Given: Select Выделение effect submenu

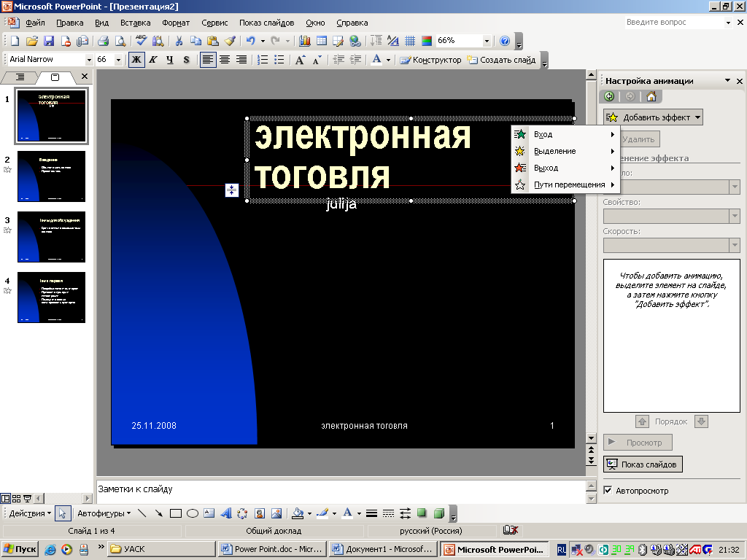Looking at the screenshot, I should (x=565, y=151).
